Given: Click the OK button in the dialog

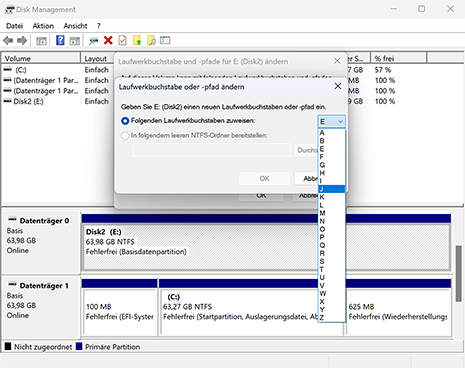Looking at the screenshot, I should coord(264,178).
